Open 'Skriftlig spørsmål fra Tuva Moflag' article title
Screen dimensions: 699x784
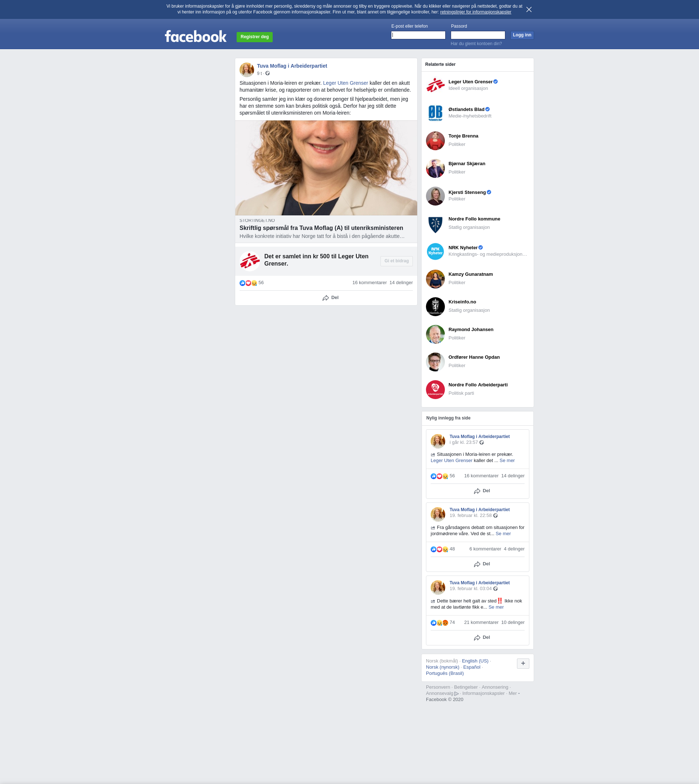pos(321,228)
